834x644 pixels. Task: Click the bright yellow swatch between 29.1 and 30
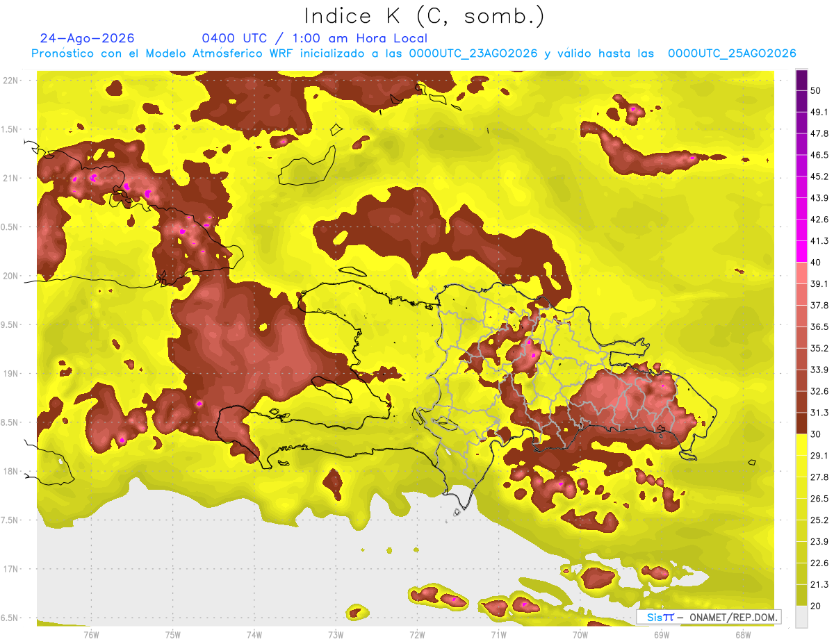(x=801, y=445)
